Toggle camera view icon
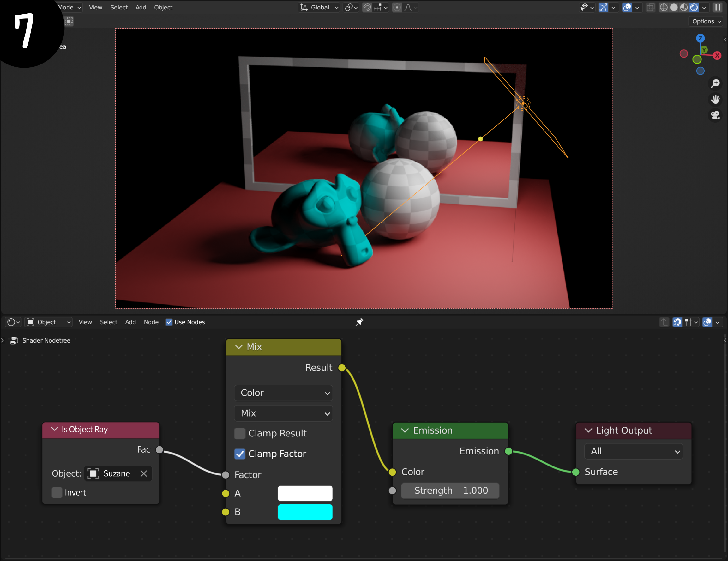 (x=715, y=115)
